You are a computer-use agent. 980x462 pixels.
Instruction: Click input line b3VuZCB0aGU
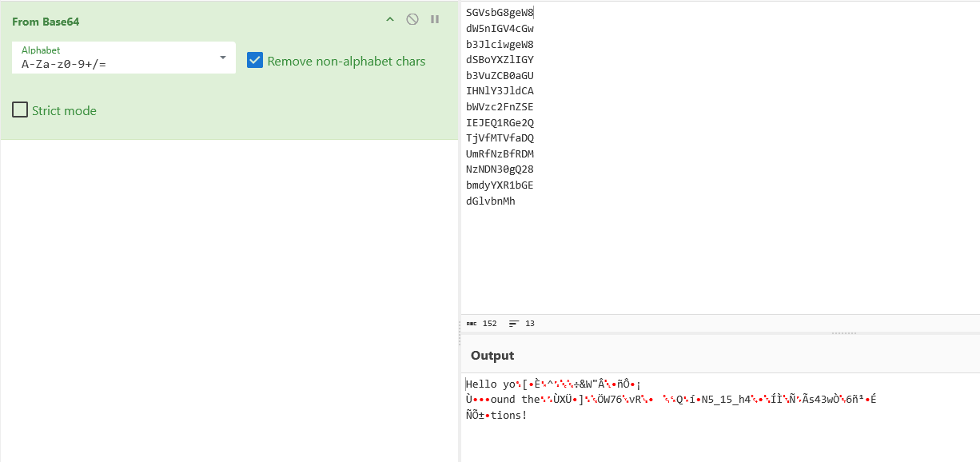500,76
